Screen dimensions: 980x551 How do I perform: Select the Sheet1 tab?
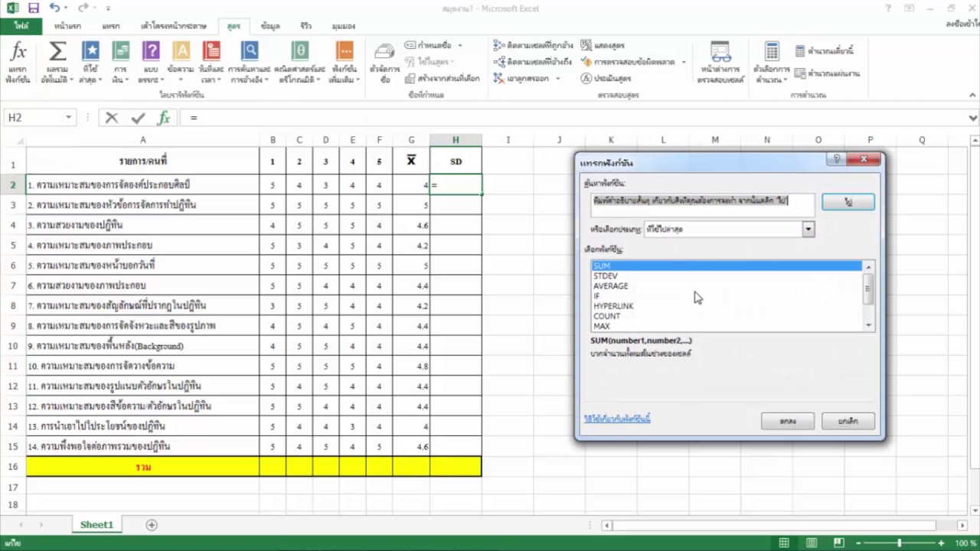[96, 525]
